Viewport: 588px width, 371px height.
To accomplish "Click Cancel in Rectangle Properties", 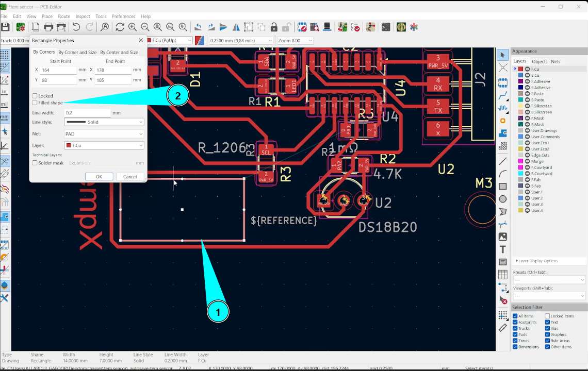I will tap(130, 177).
